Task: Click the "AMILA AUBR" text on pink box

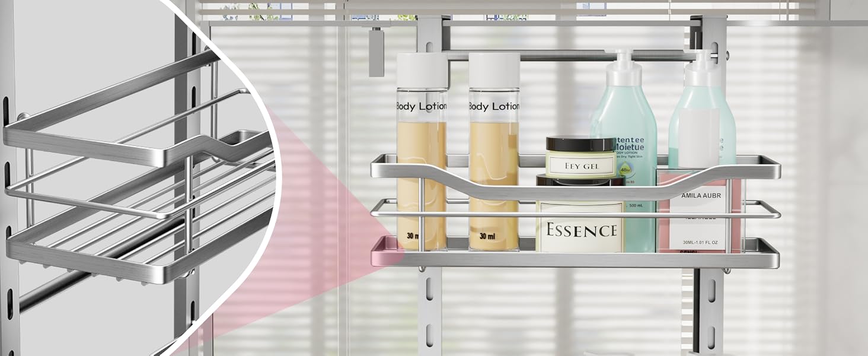Action: pyautogui.click(x=701, y=195)
